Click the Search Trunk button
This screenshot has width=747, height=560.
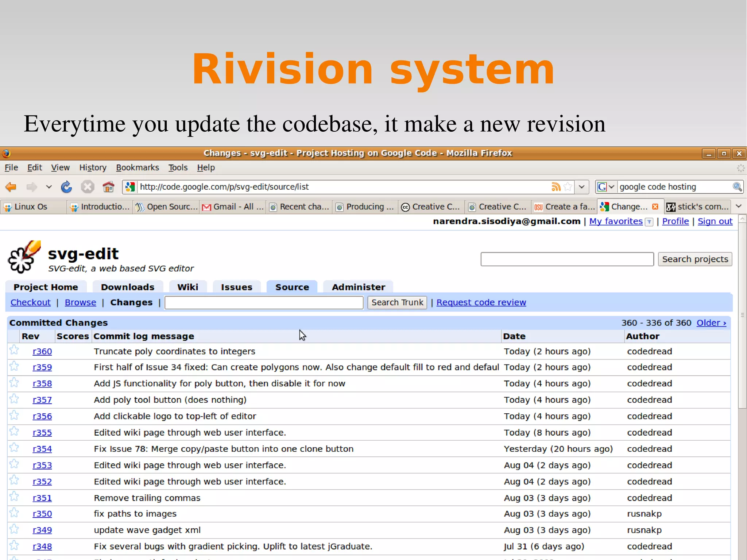397,302
